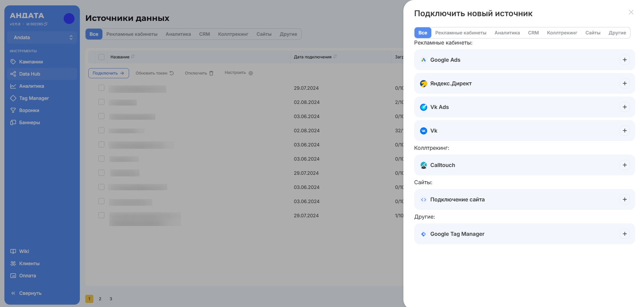Filter main list by Коллтрекинг tab
The width and height of the screenshot is (644, 307).
click(233, 34)
